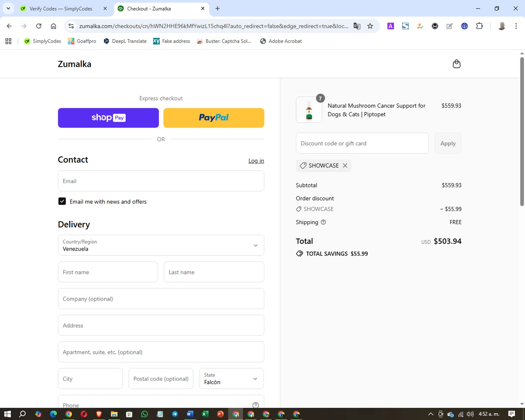Open the shopping cart bag icon
Viewport: 525px width, 420px height.
(x=456, y=64)
